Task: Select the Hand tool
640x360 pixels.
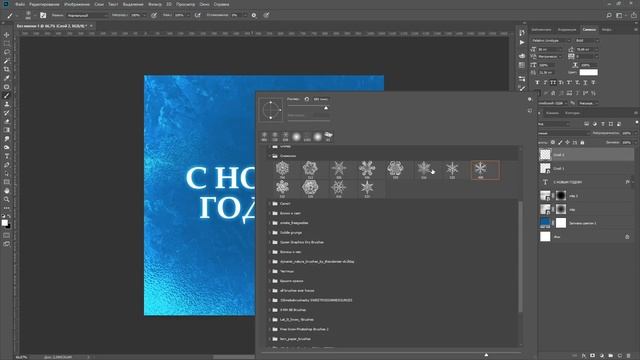Action: [7, 191]
